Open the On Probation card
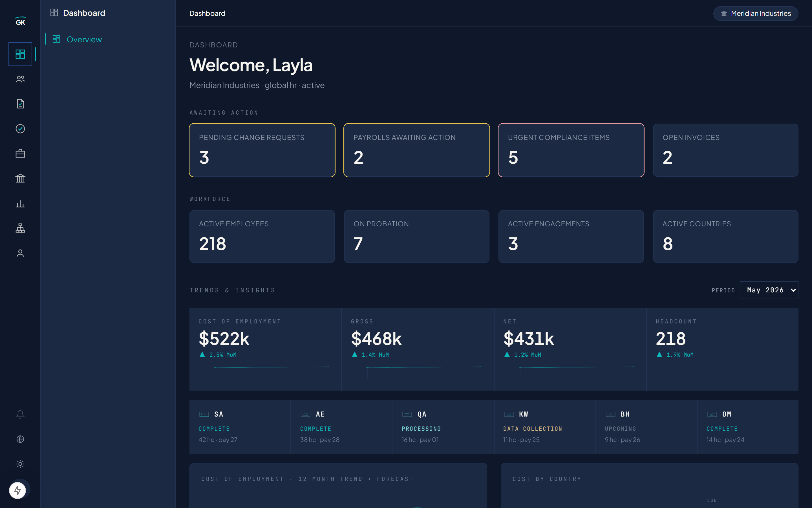Viewport: 812px width, 508px height. point(416,237)
